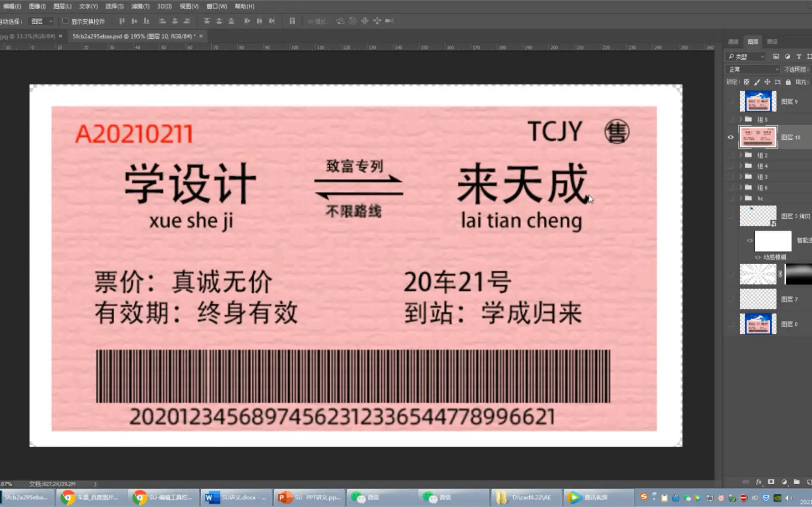Click the align bottom edges icon
Viewport: 812px width, 507px height.
tap(146, 21)
